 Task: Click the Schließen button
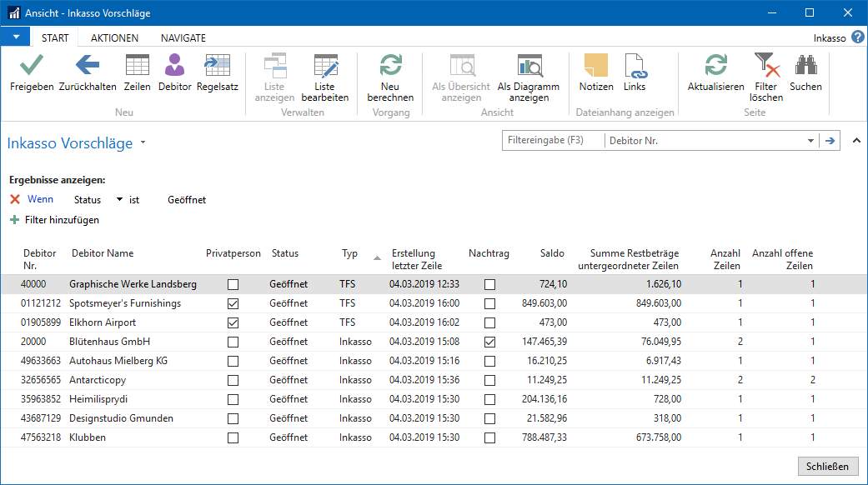828,466
